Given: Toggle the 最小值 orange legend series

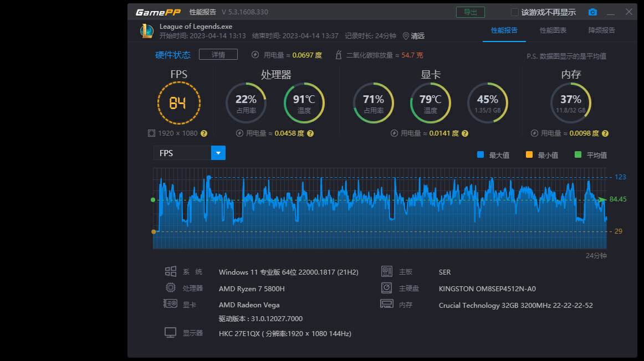Looking at the screenshot, I should point(529,155).
